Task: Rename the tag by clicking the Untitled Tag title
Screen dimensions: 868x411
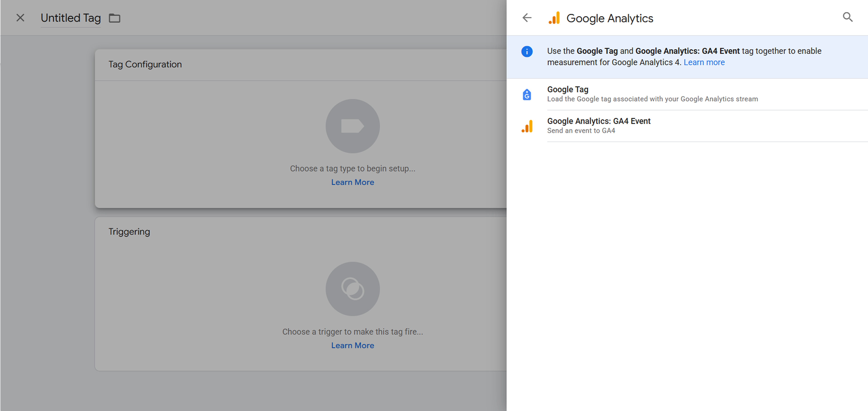Action: 71,18
